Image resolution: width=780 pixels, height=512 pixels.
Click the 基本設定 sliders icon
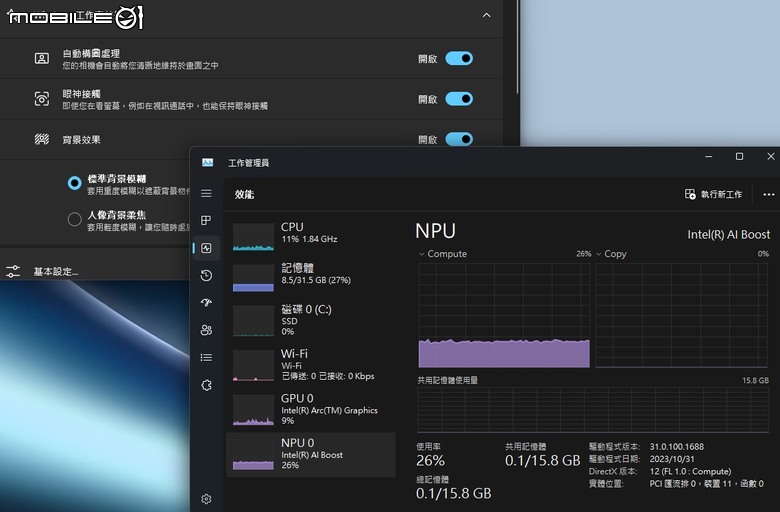pos(13,271)
